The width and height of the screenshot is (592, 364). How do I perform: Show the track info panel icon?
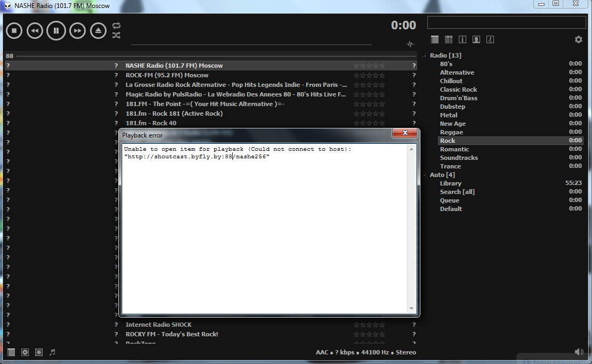click(463, 39)
